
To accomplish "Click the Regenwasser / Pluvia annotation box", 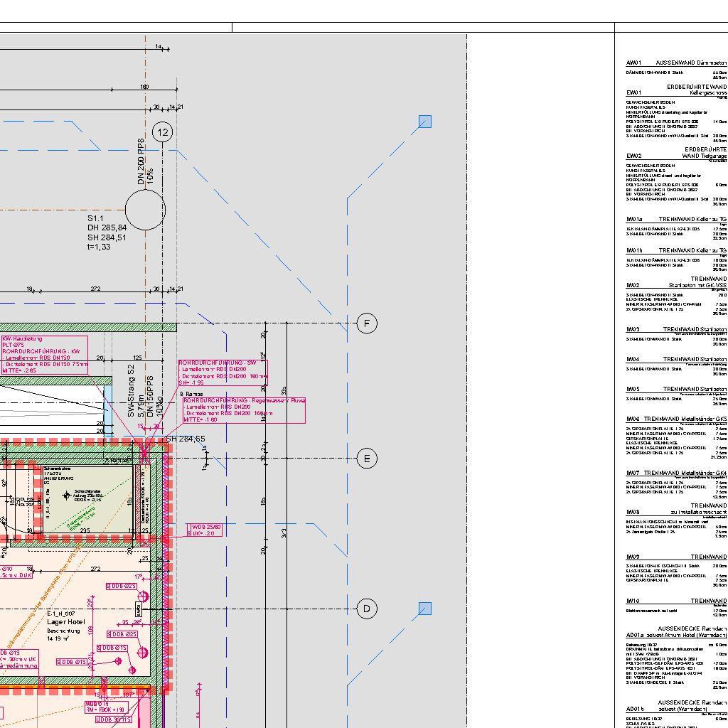I will [244, 410].
